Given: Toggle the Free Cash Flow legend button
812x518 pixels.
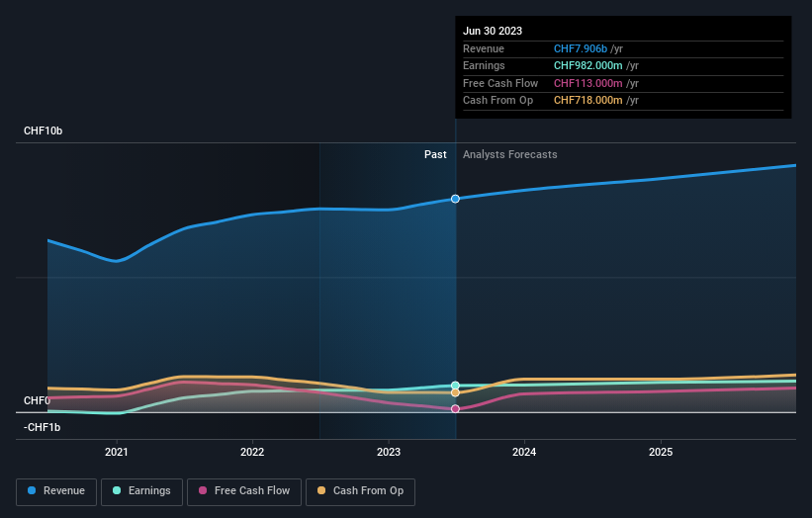Looking at the screenshot, I should pos(244,491).
